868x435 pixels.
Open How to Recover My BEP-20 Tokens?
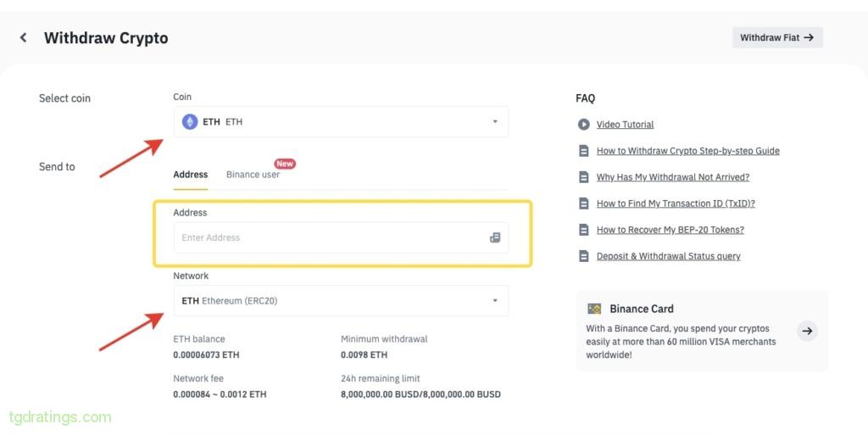tap(670, 230)
